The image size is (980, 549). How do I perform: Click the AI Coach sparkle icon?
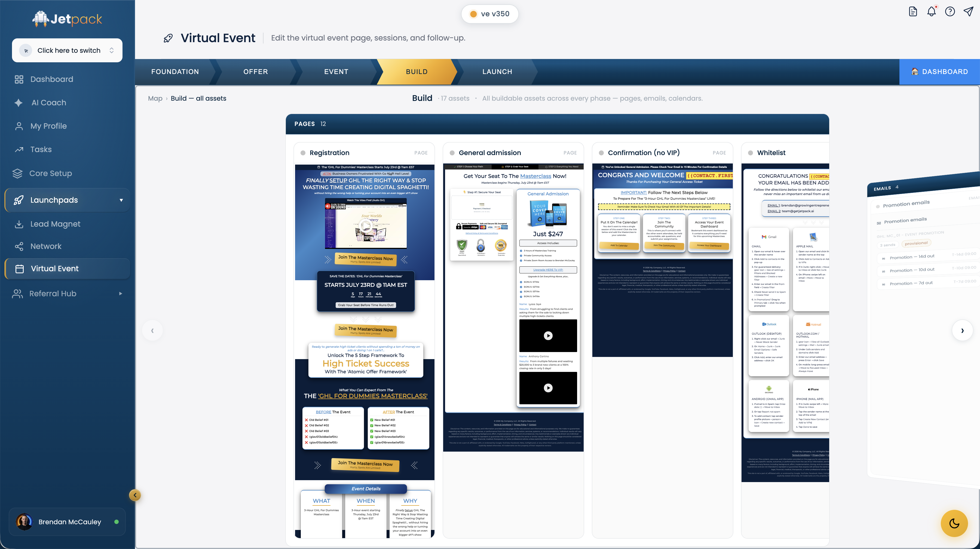click(x=19, y=103)
